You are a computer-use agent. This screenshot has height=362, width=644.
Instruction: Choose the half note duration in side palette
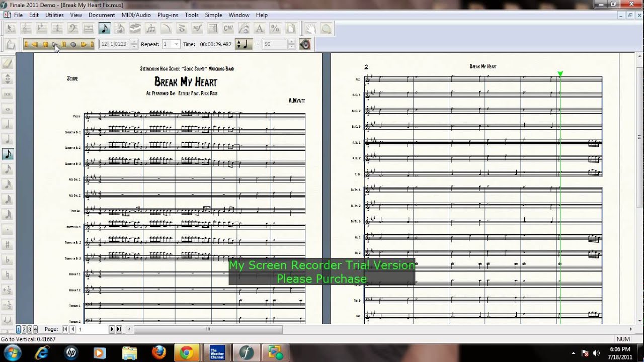click(8, 124)
